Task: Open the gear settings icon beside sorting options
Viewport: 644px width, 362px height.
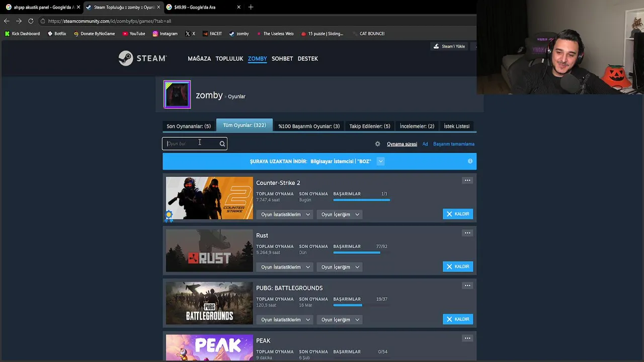Action: [x=377, y=144]
